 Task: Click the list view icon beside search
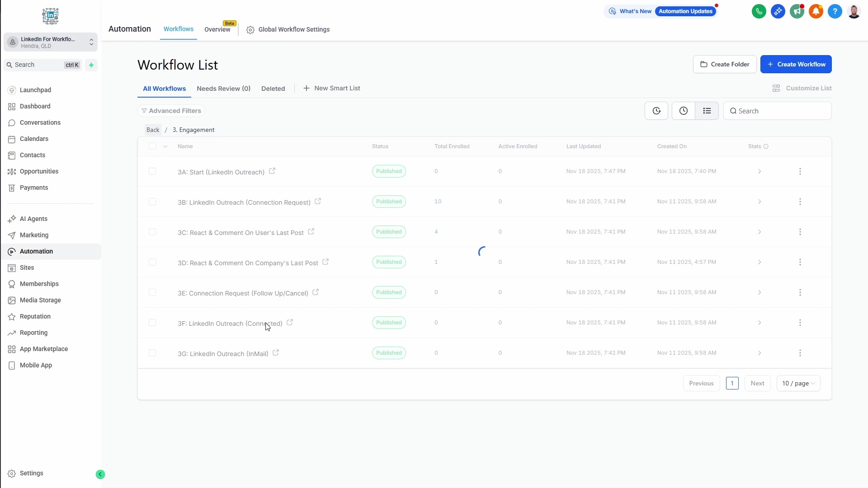[707, 111]
